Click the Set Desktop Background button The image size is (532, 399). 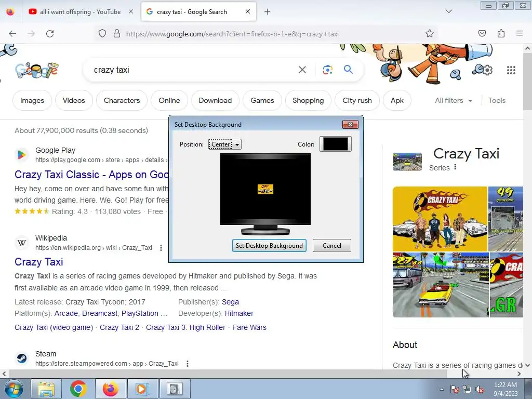click(x=269, y=246)
